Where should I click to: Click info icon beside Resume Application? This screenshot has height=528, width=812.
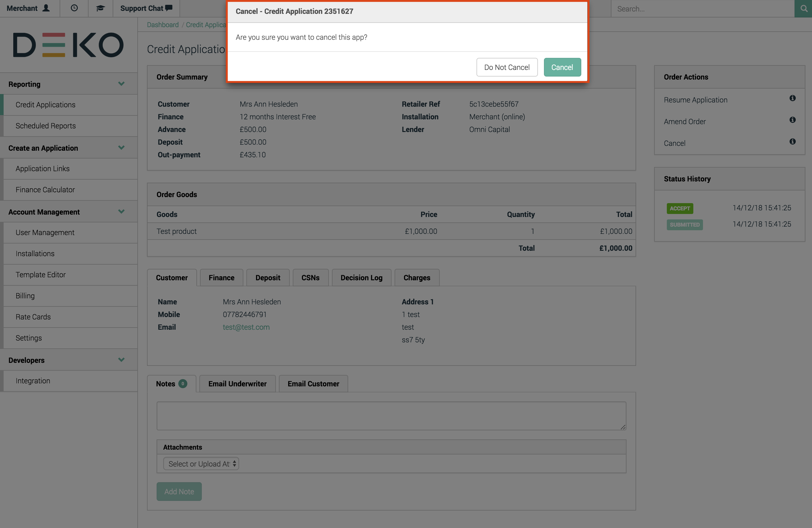[792, 98]
